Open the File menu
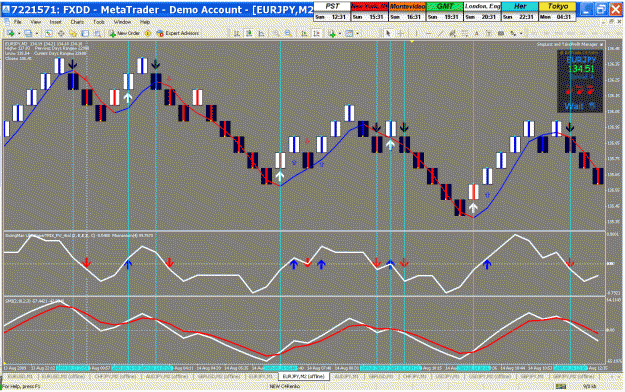The height and width of the screenshot is (392, 625). click(18, 22)
